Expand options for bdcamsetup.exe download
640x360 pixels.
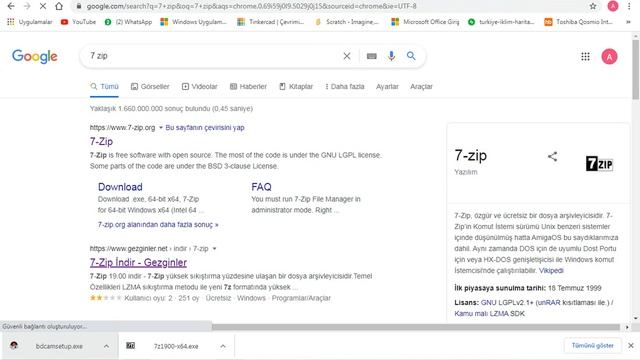(x=106, y=346)
